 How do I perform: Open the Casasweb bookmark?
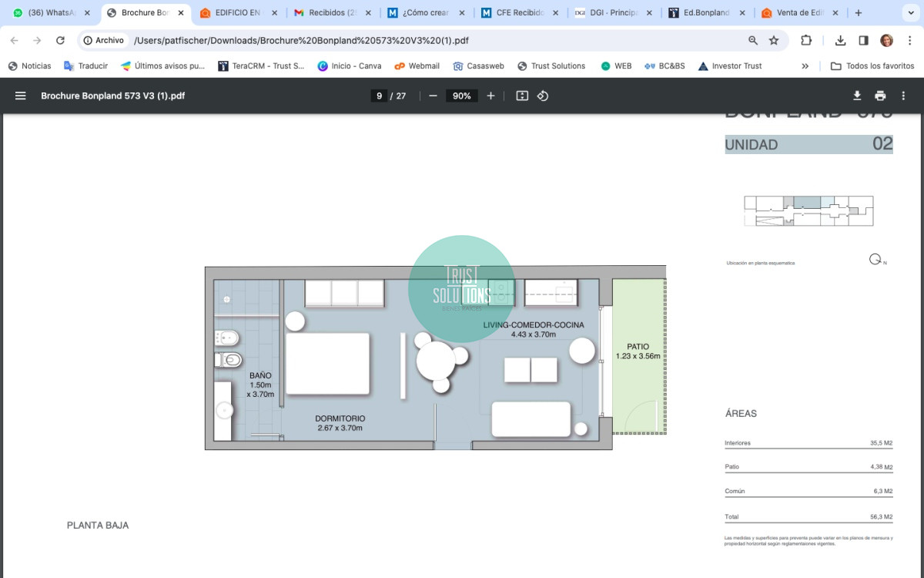(x=478, y=66)
